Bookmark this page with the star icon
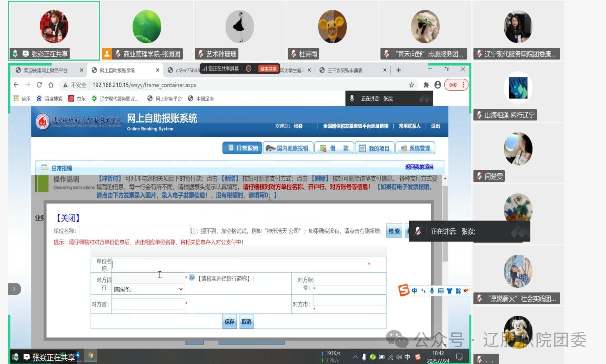This screenshot has height=364, width=606. [x=412, y=85]
